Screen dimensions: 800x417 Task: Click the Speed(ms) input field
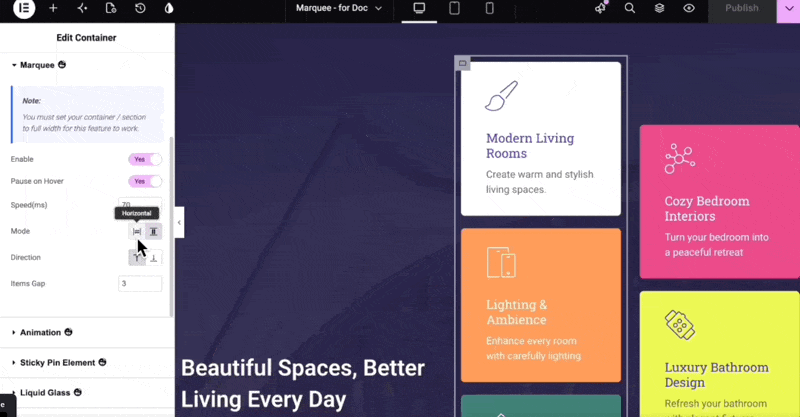tap(140, 205)
